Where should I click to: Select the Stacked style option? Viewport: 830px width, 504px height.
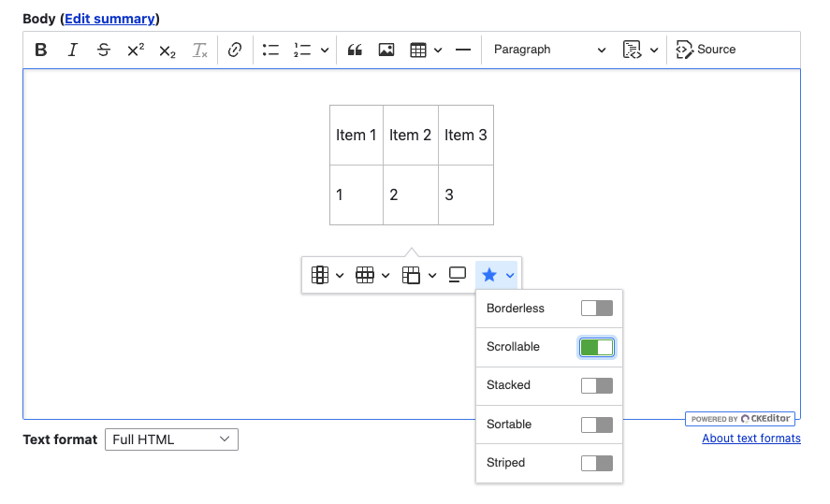tap(596, 386)
